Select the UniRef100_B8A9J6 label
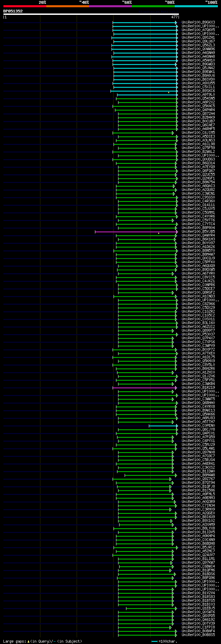The width and height of the screenshot is (221, 644). (x=198, y=76)
